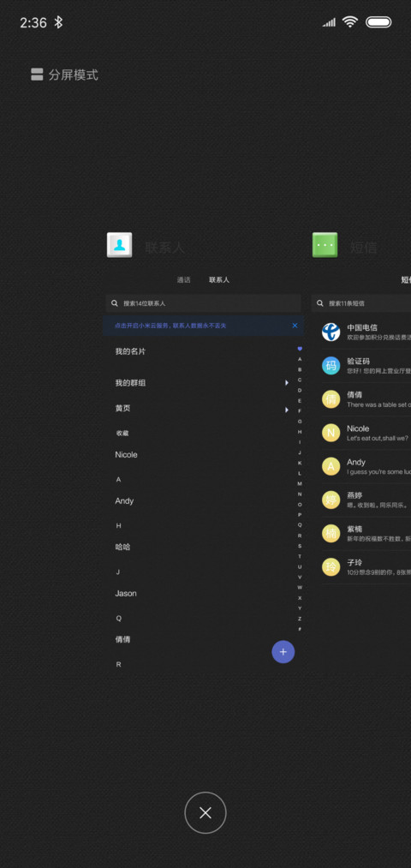Open Andy message thread

[x=366, y=467]
